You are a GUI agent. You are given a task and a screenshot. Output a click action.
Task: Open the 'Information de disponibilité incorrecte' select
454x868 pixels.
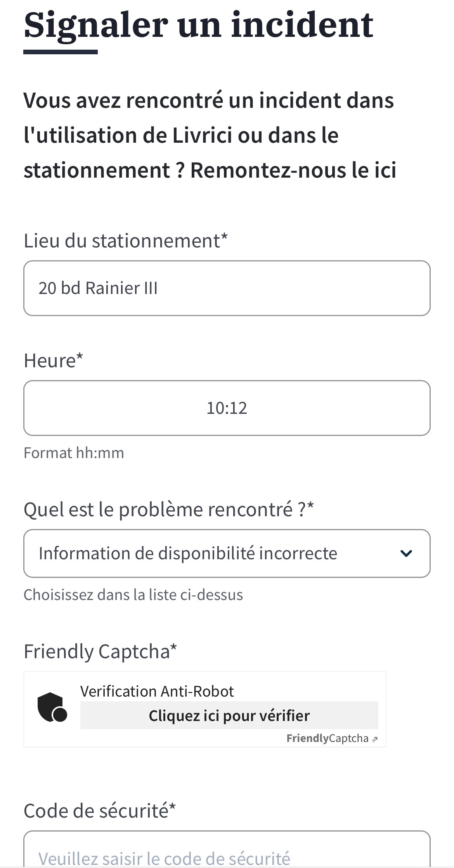pos(227,553)
